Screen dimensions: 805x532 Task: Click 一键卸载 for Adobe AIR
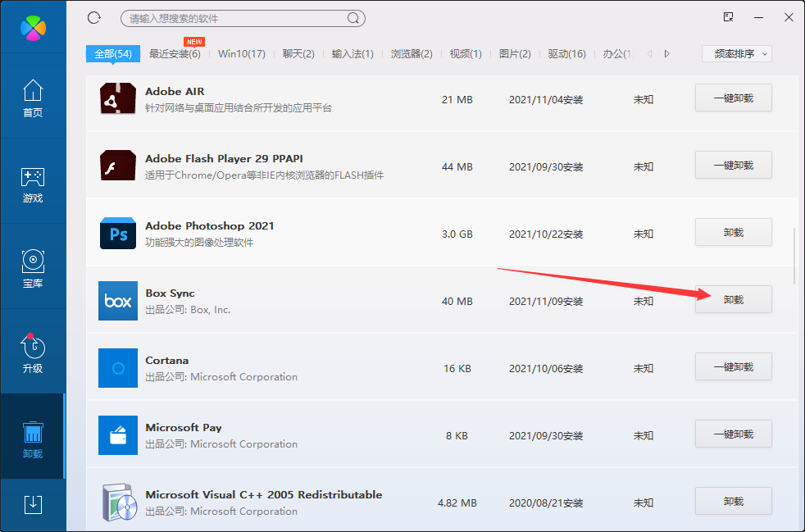pos(734,98)
